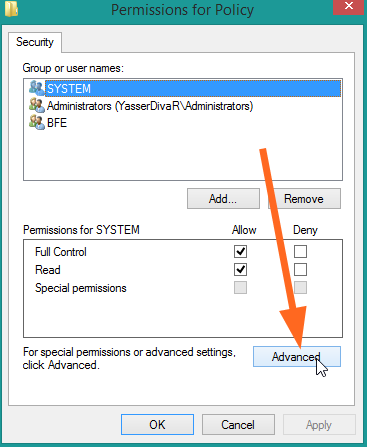Select Administrators (YasserDivaR\Administrators) entry

coord(150,106)
